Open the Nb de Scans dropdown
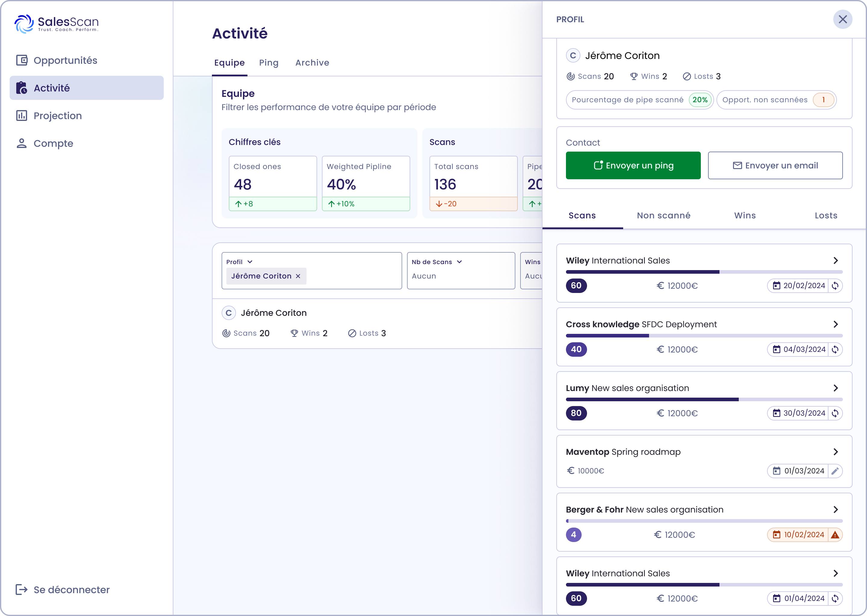This screenshot has height=616, width=867. pos(459,262)
